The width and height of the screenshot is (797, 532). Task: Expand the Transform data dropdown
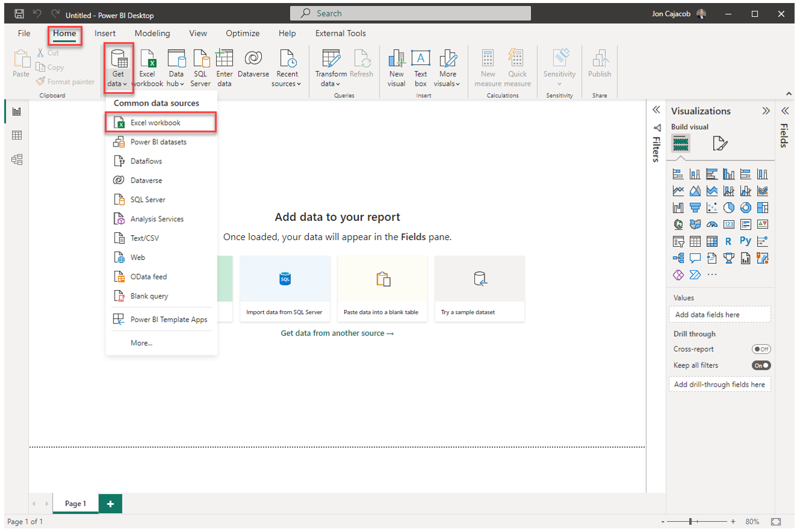[x=331, y=68]
